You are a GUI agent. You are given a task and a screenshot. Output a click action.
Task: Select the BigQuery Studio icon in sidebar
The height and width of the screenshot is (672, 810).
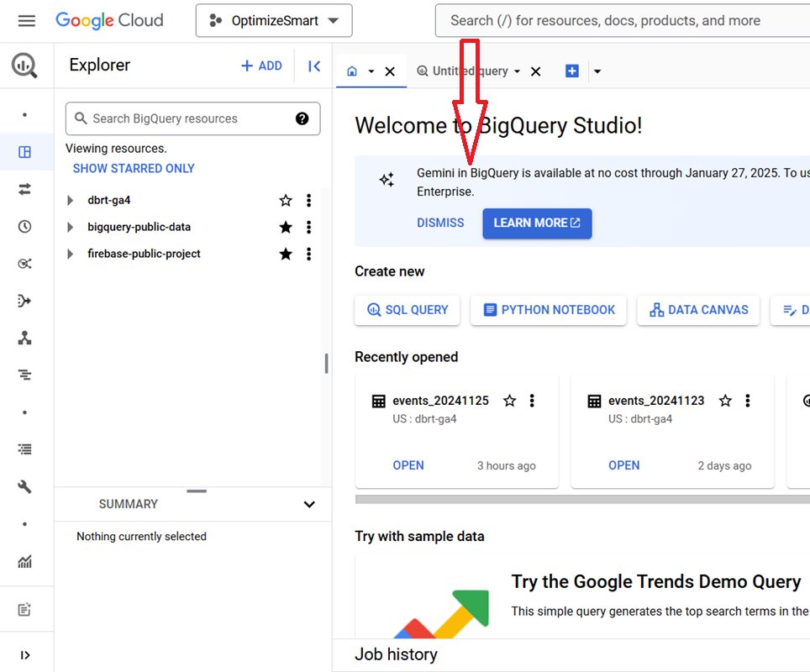click(x=26, y=152)
